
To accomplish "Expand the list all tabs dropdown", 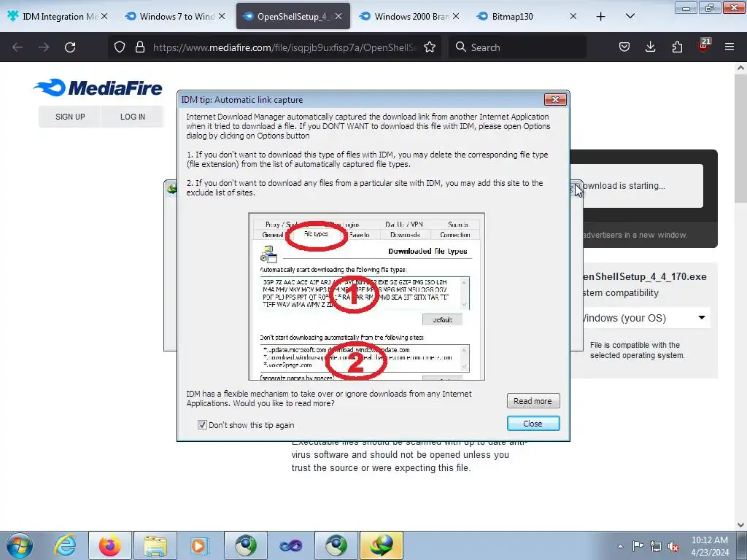I will [630, 16].
